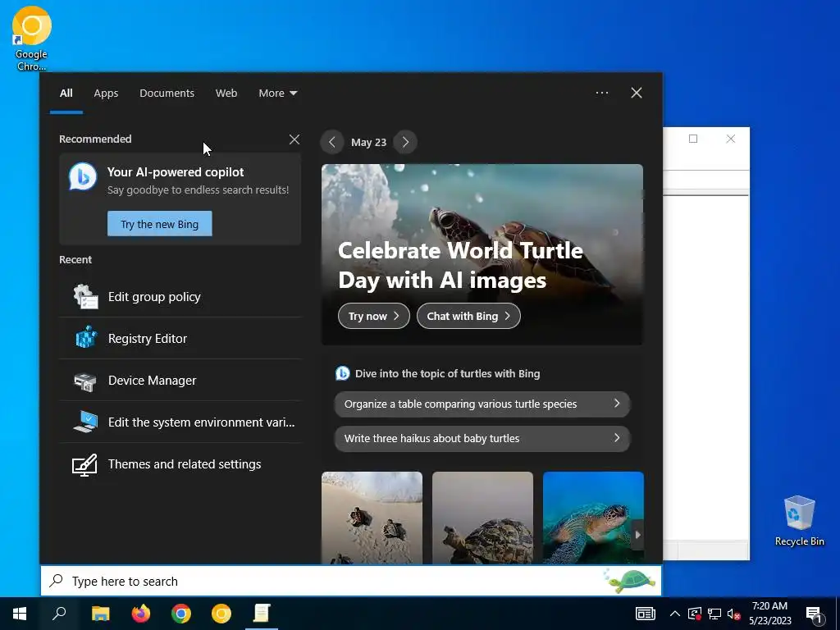Click the Try now button
Viewport: 840px width, 630px height.
[374, 316]
